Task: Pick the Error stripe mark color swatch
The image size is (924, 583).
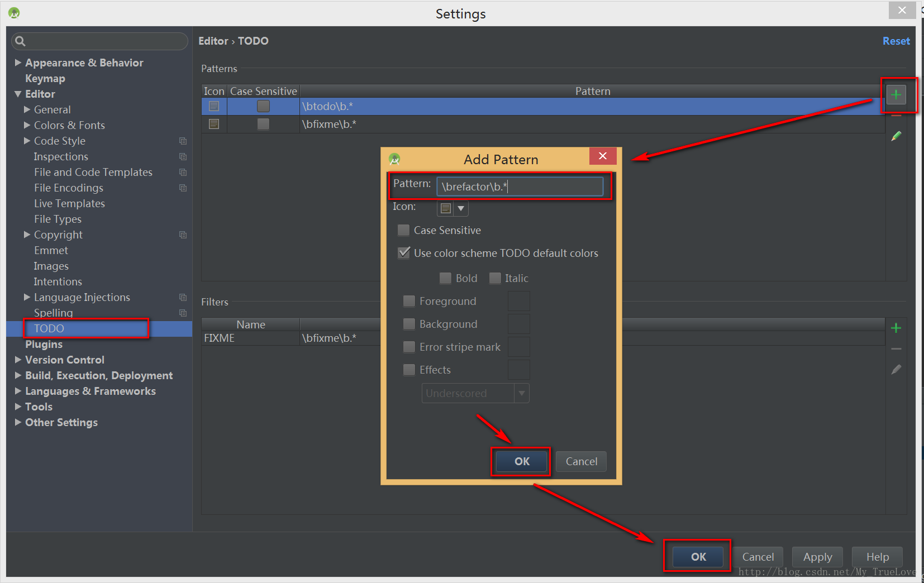Action: coord(518,347)
